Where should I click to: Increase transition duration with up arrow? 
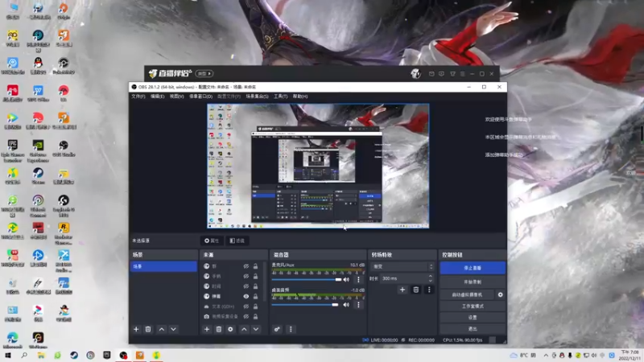[431, 276]
